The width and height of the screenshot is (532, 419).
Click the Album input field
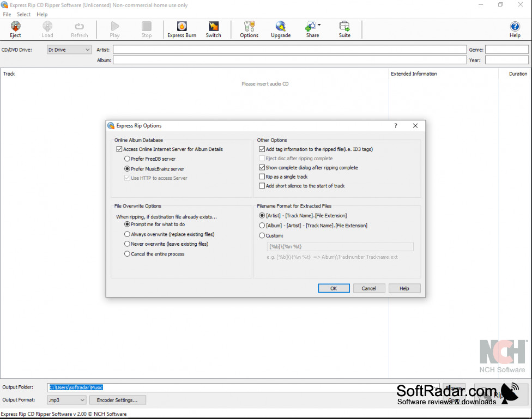290,60
